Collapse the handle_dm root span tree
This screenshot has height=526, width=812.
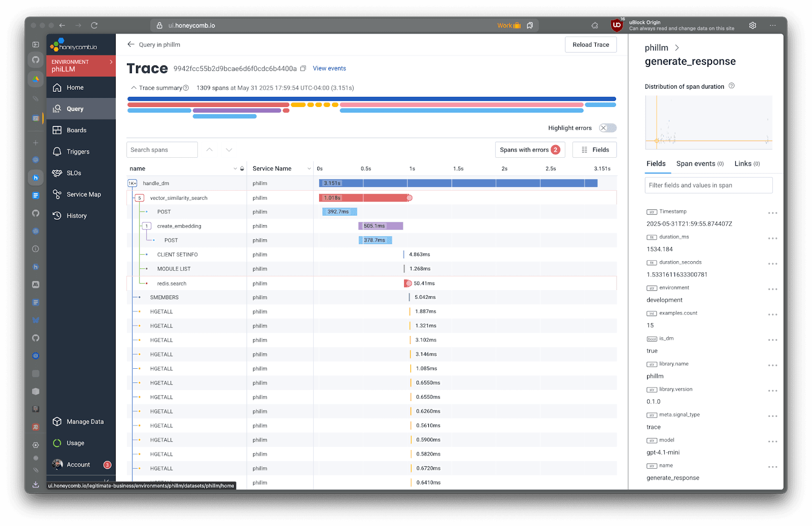tap(132, 183)
